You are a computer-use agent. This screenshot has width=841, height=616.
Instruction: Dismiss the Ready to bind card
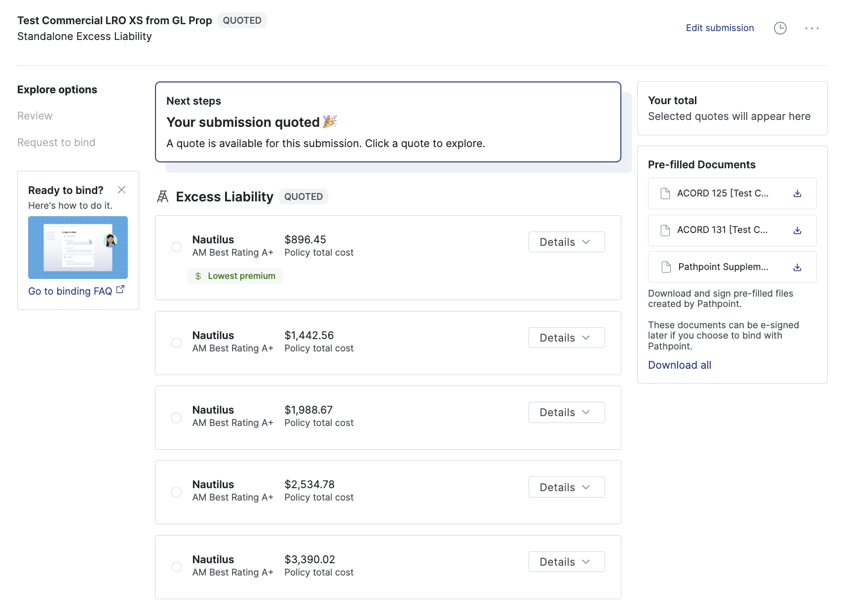pos(121,190)
